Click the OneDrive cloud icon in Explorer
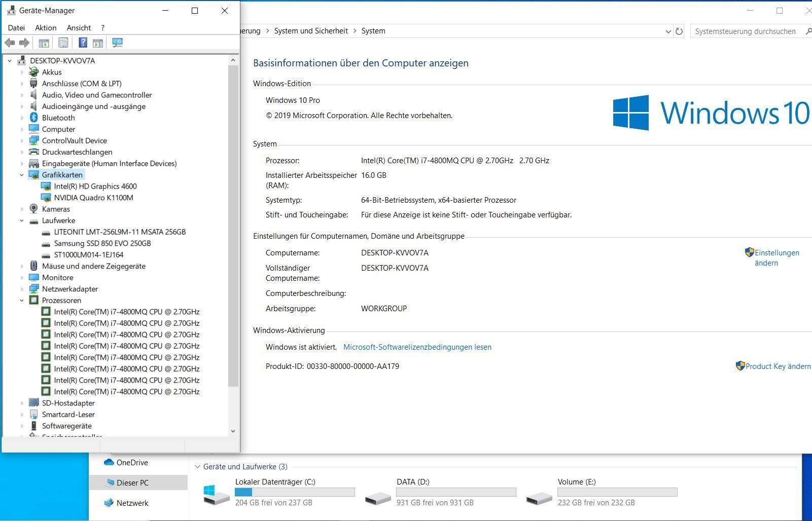The image size is (812, 521). pyautogui.click(x=109, y=462)
